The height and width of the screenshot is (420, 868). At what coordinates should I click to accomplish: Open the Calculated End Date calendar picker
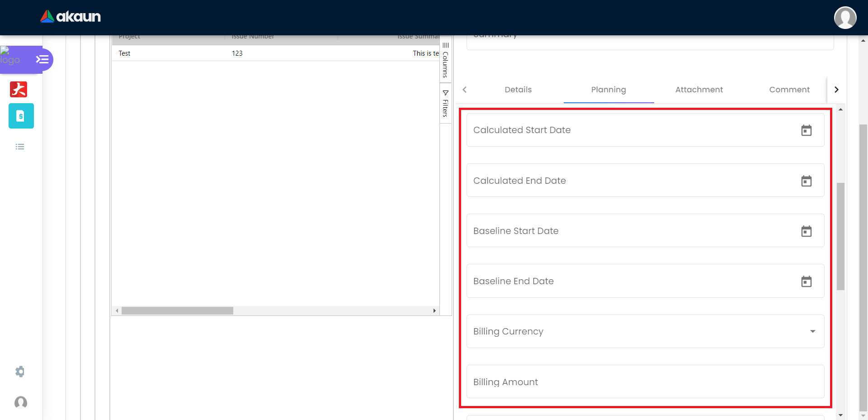point(806,181)
